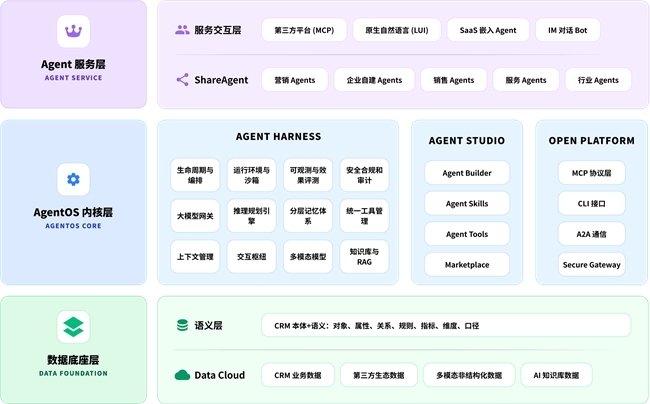The width and height of the screenshot is (650, 404).
Task: Click the AGENTOS CORE subtitle
Action: pos(73,226)
